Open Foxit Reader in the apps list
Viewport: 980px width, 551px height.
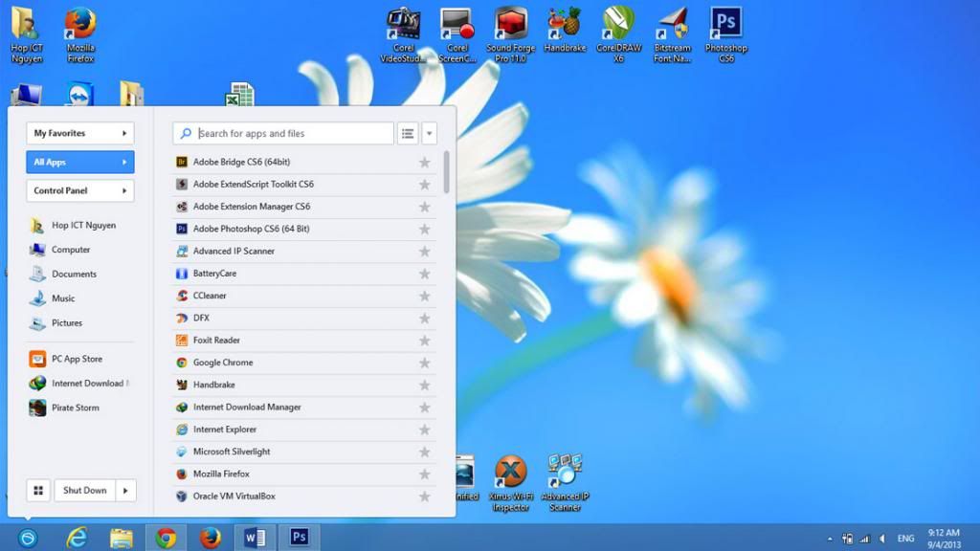216,341
